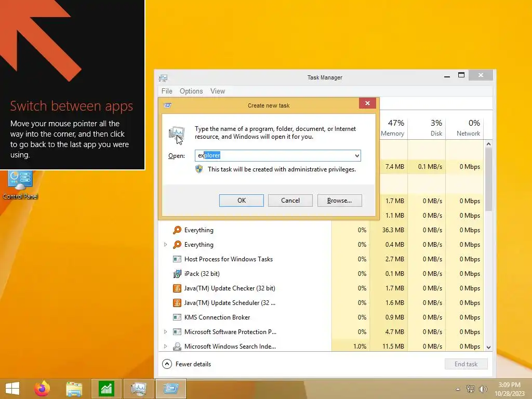532x399 pixels.
Task: Open the green chart app on taskbar
Action: point(106,389)
